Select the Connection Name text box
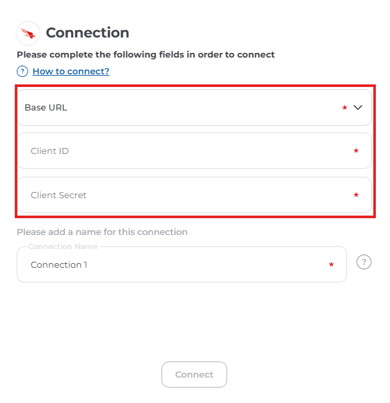The height and width of the screenshot is (403, 390). (x=182, y=264)
